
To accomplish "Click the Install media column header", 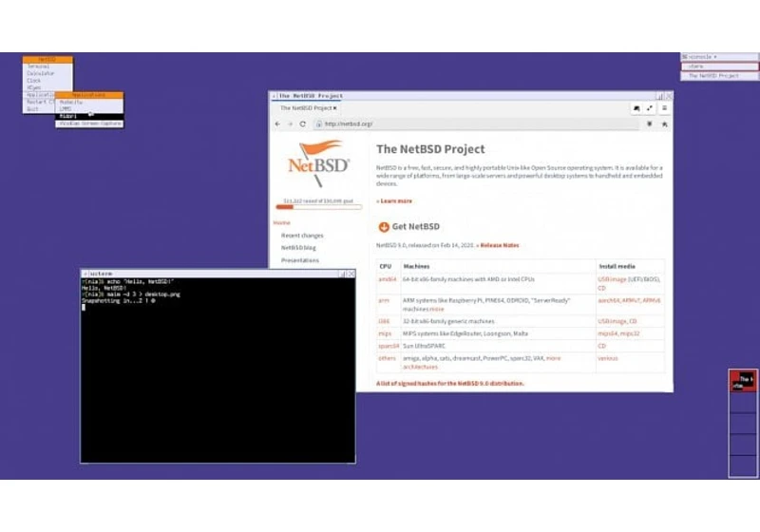I will coord(617,267).
